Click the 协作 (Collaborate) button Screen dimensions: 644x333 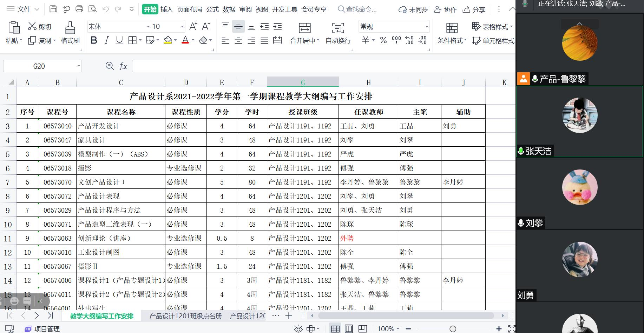click(445, 9)
